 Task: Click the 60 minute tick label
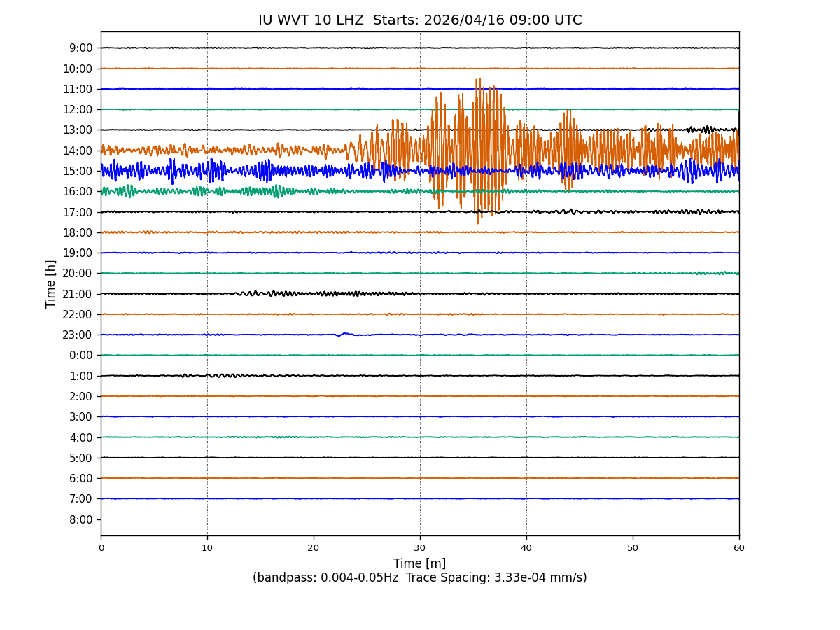[738, 548]
